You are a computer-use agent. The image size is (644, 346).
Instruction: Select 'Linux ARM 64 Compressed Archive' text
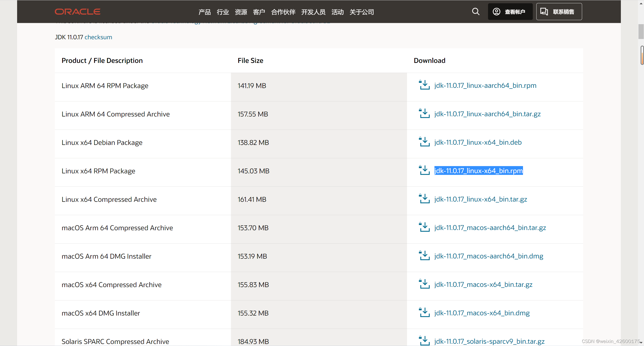tap(116, 114)
